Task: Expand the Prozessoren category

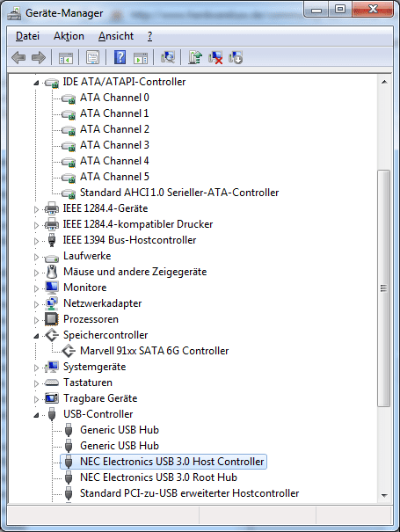Action: pos(36,320)
